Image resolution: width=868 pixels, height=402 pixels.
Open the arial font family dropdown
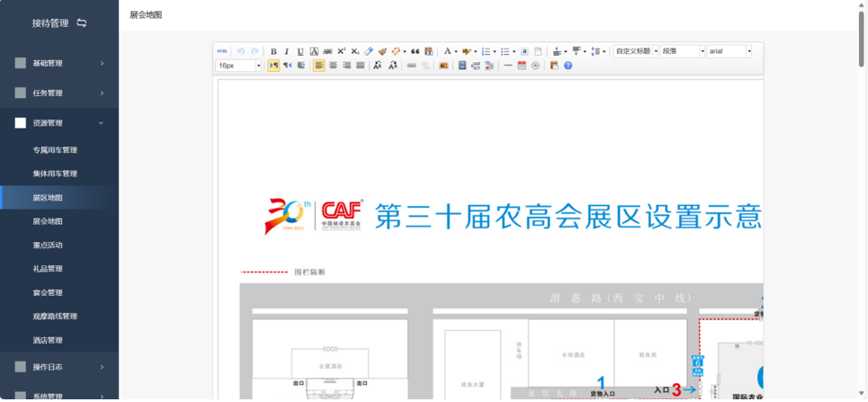pyautogui.click(x=729, y=51)
